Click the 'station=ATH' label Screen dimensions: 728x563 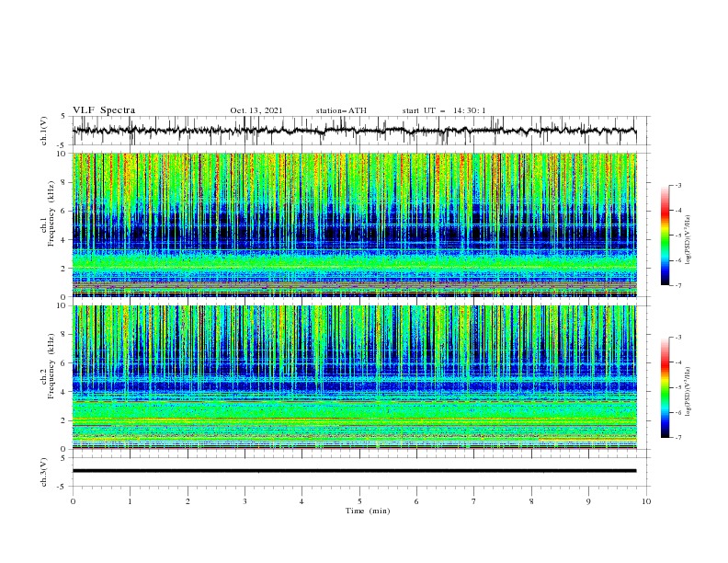[341, 110]
